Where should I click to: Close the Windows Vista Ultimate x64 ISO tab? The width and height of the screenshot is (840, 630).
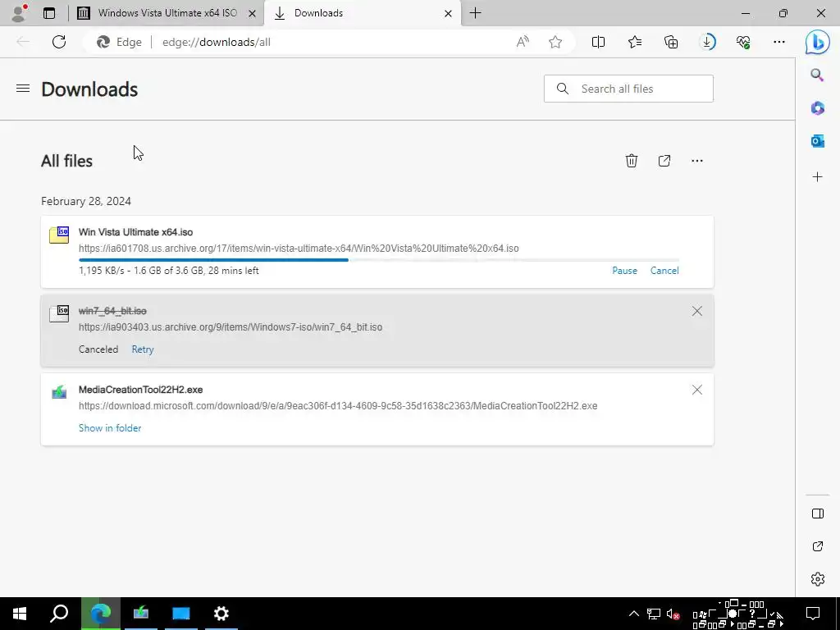point(252,13)
